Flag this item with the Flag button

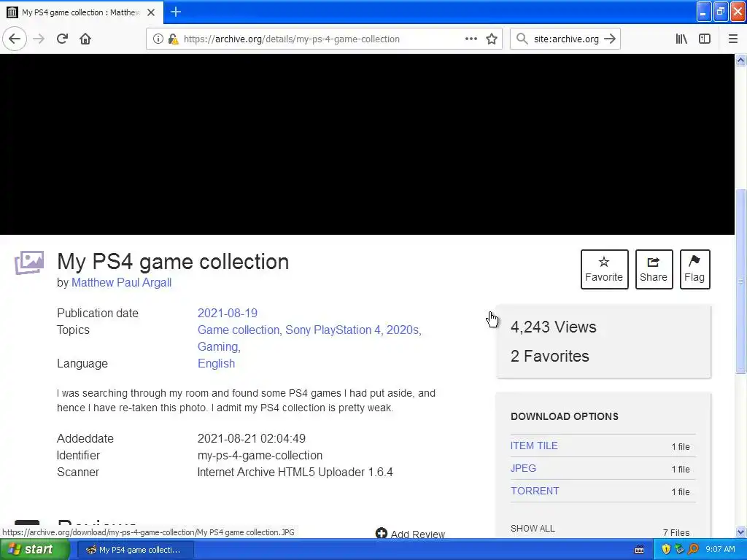(x=694, y=269)
